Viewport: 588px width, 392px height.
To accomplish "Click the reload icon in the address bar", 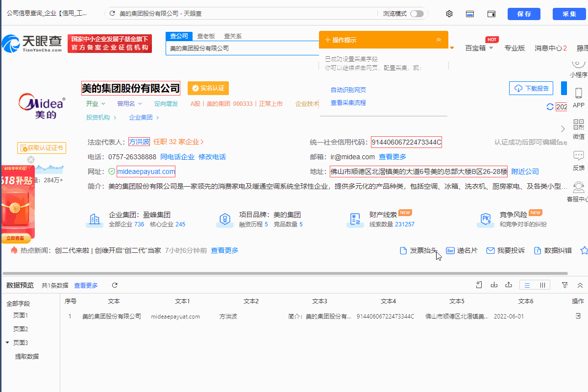I will [x=112, y=14].
